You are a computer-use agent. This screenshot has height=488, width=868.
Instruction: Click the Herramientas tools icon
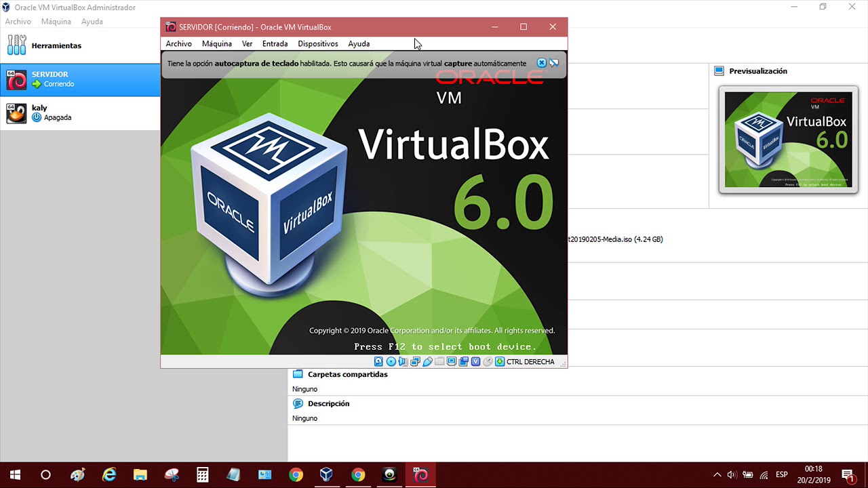click(17, 45)
